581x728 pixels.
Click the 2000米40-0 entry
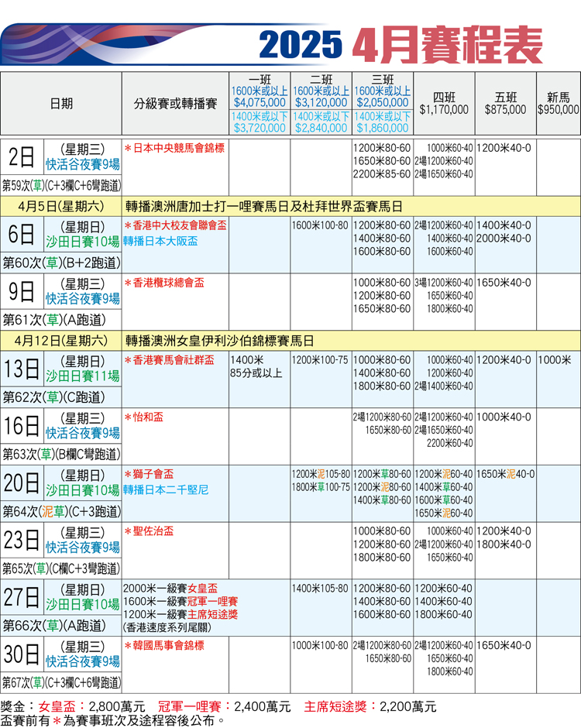[504, 239]
